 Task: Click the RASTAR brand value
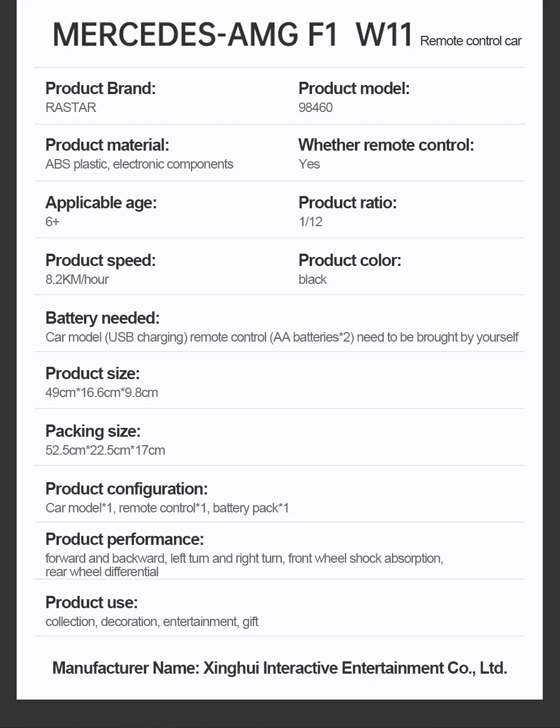coord(71,108)
